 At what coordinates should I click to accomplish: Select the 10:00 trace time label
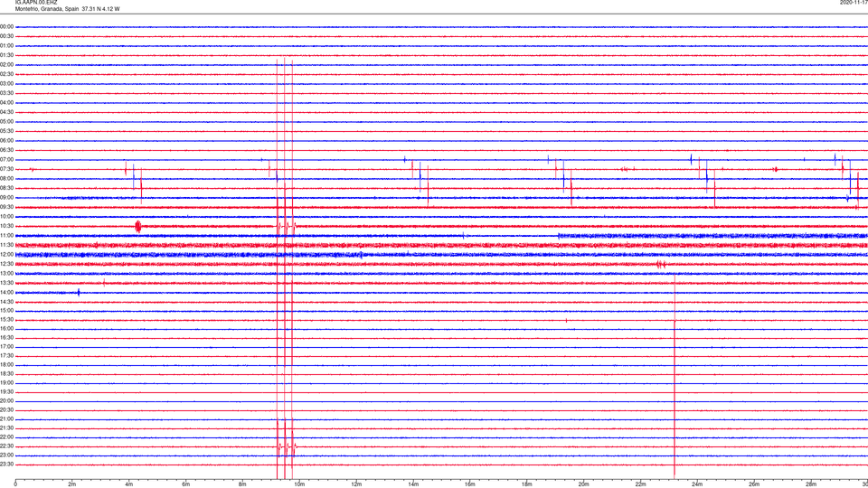(6, 216)
